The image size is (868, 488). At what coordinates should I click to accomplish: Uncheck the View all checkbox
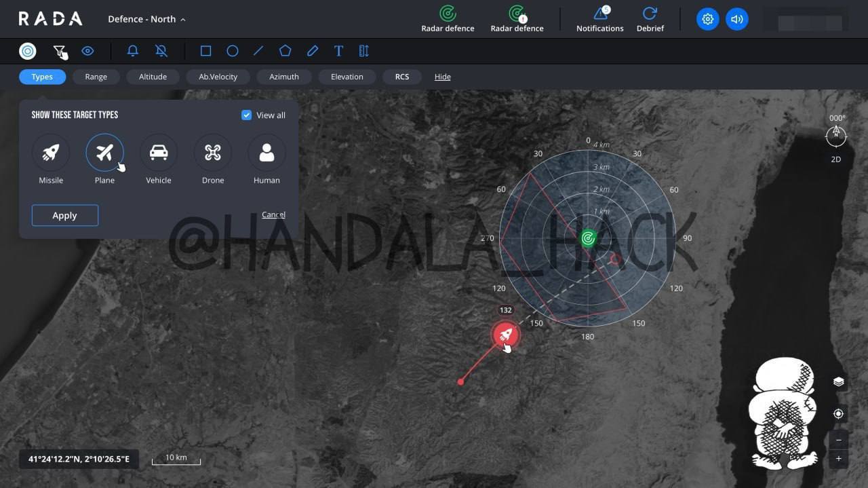pyautogui.click(x=247, y=115)
